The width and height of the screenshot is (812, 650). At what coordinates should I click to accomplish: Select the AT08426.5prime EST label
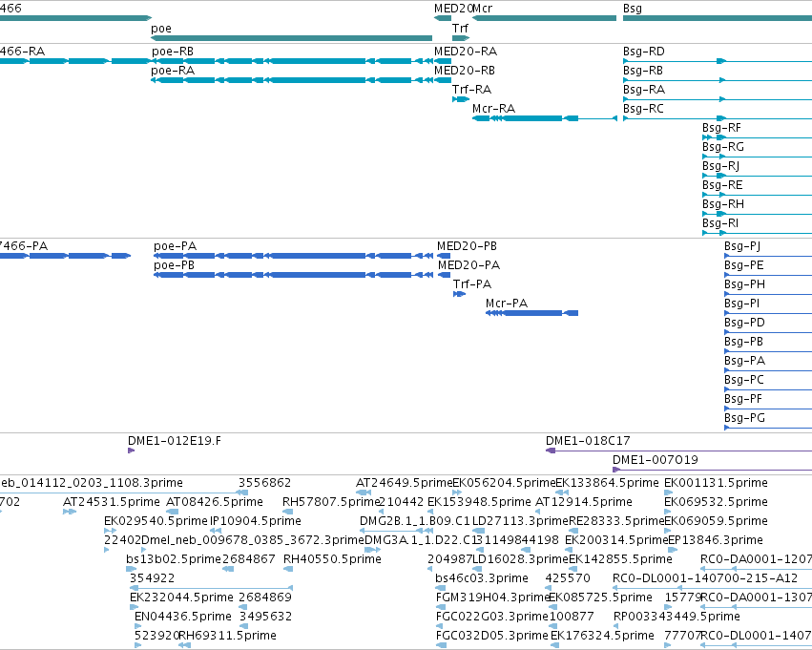(x=215, y=502)
